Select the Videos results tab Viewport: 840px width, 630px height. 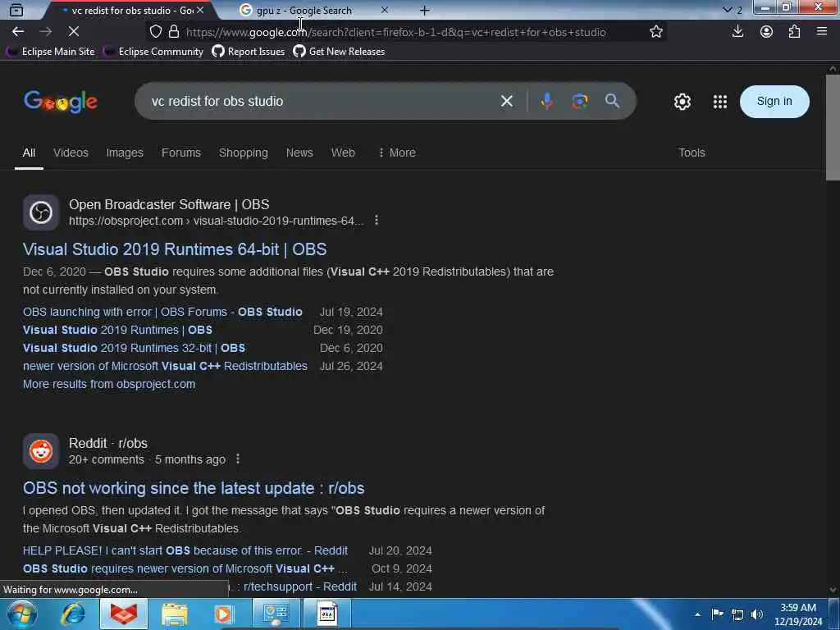(71, 153)
